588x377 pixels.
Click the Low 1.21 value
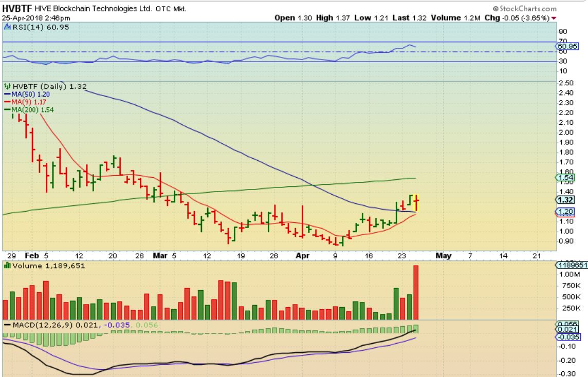(371, 17)
